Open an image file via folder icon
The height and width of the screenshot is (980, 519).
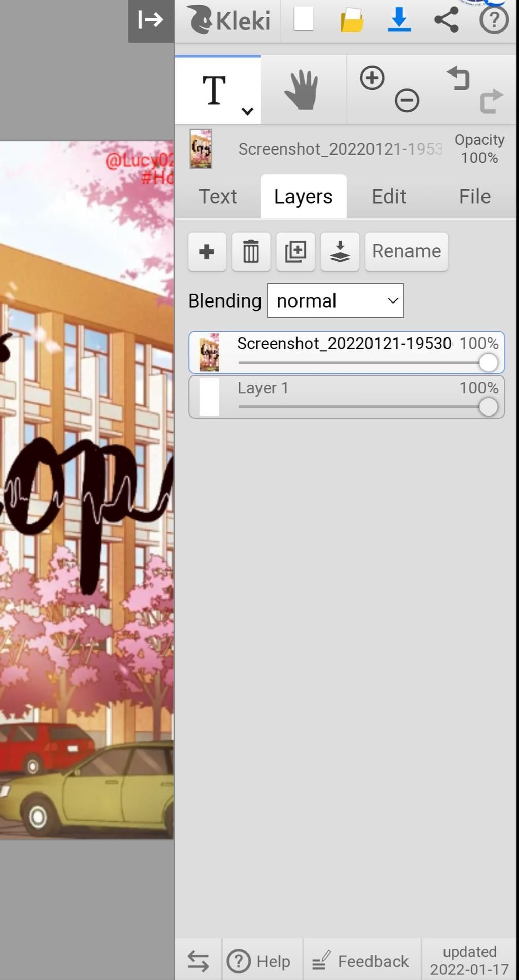(x=352, y=20)
